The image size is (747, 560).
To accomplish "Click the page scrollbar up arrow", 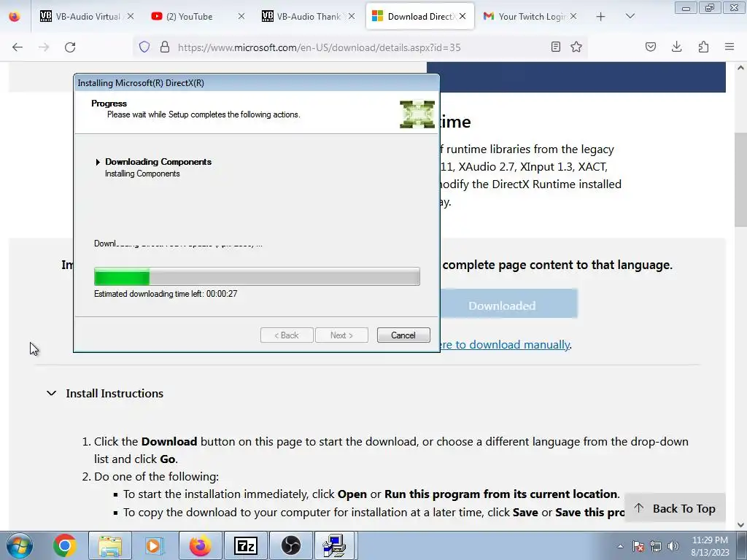I will coord(741,68).
